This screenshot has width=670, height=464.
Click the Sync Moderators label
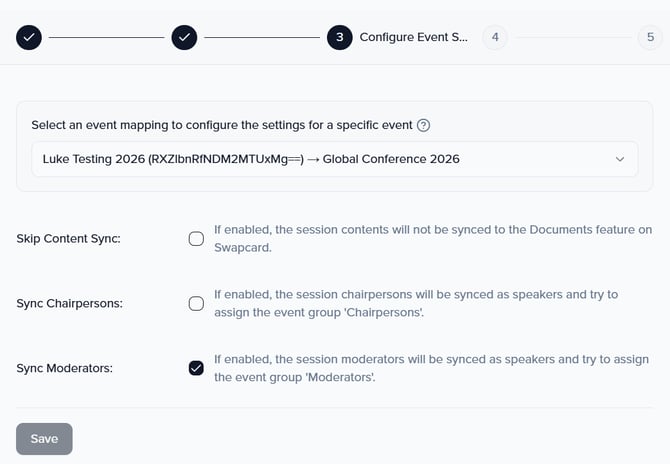(65, 367)
